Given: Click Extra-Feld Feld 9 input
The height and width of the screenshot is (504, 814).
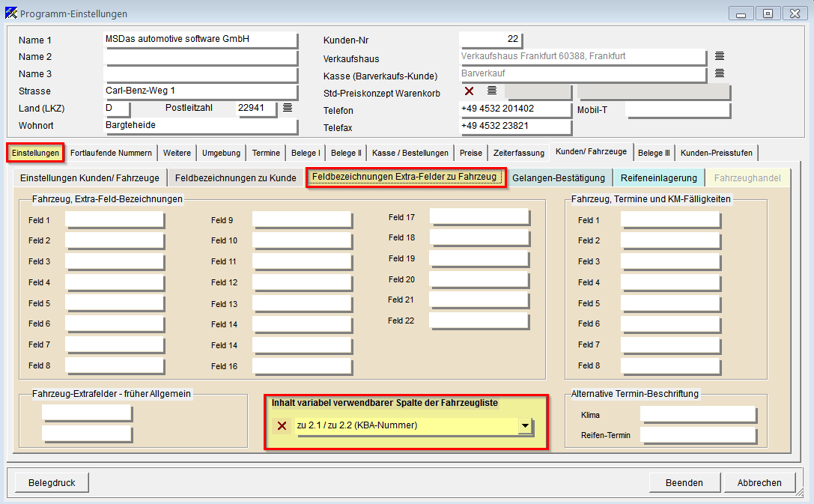Looking at the screenshot, I should pyautogui.click(x=302, y=220).
